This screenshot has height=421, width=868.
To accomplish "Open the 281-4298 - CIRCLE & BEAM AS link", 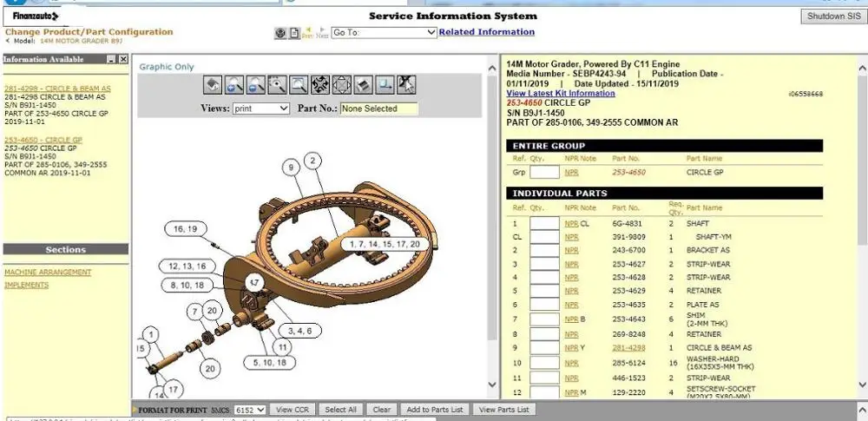I will (x=57, y=89).
